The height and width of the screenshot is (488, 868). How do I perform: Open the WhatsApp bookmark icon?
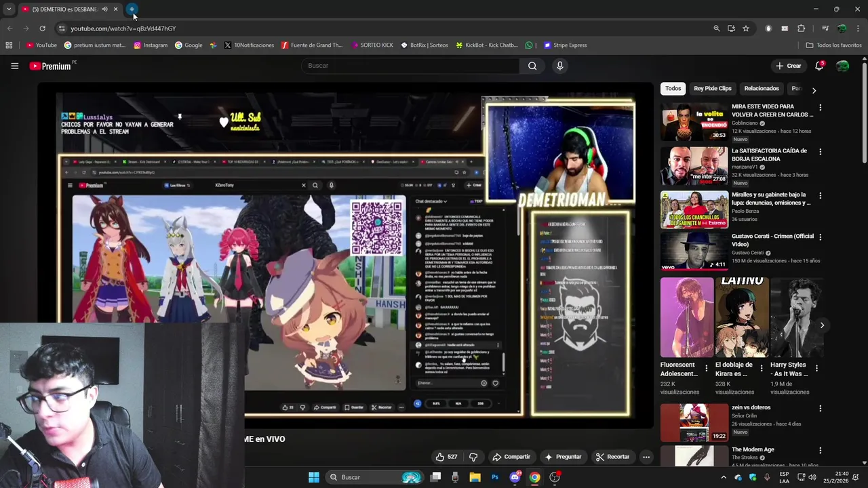(x=529, y=45)
